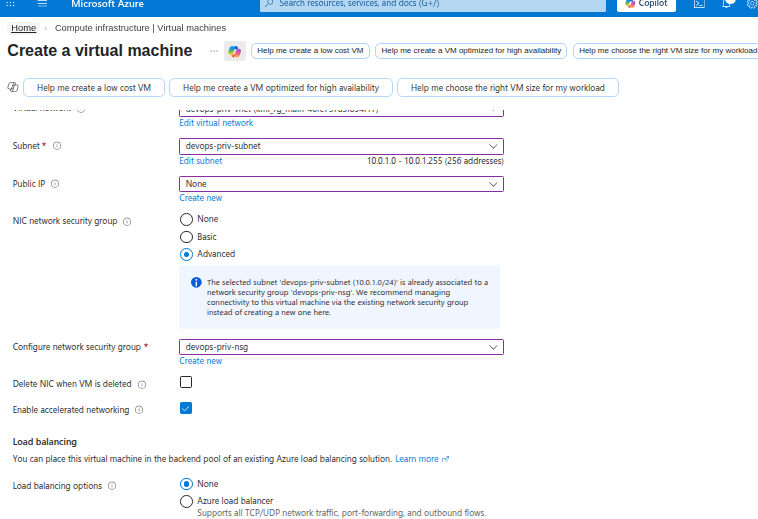
Task: Click the large Help me choose the right VM size pill
Action: click(x=508, y=88)
